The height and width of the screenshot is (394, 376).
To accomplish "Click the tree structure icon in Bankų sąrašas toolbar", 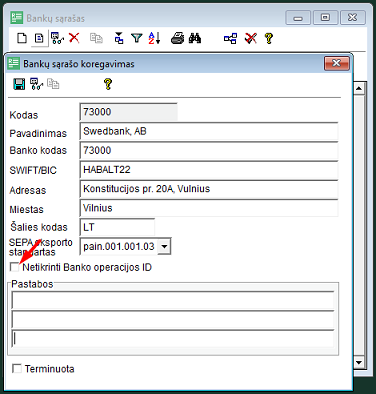I will coord(230,38).
